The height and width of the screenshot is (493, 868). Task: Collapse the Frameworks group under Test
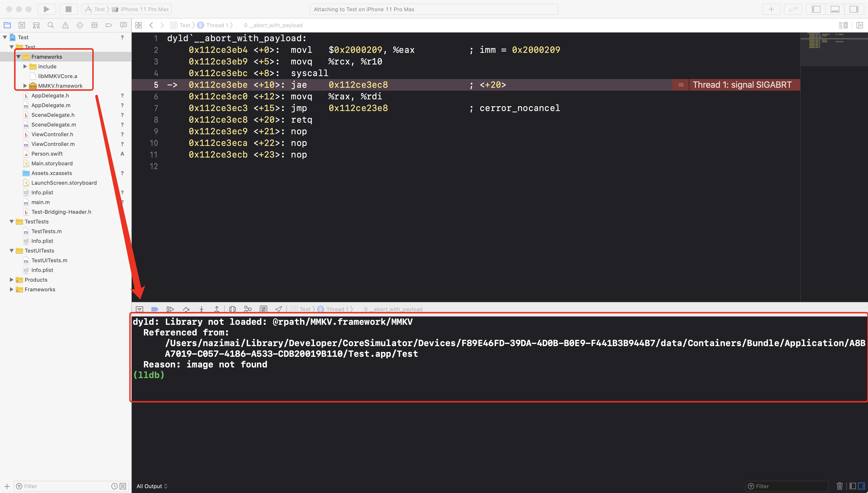(x=19, y=56)
